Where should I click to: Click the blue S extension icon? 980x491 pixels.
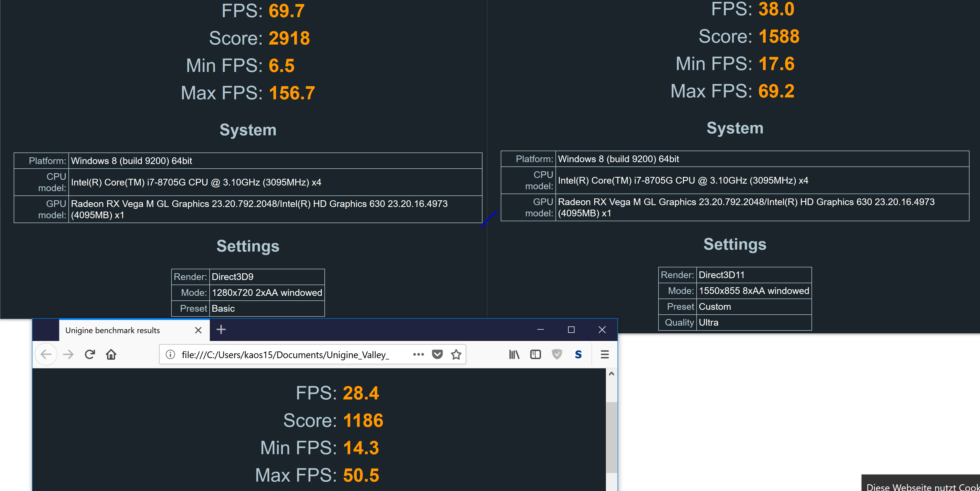tap(578, 354)
